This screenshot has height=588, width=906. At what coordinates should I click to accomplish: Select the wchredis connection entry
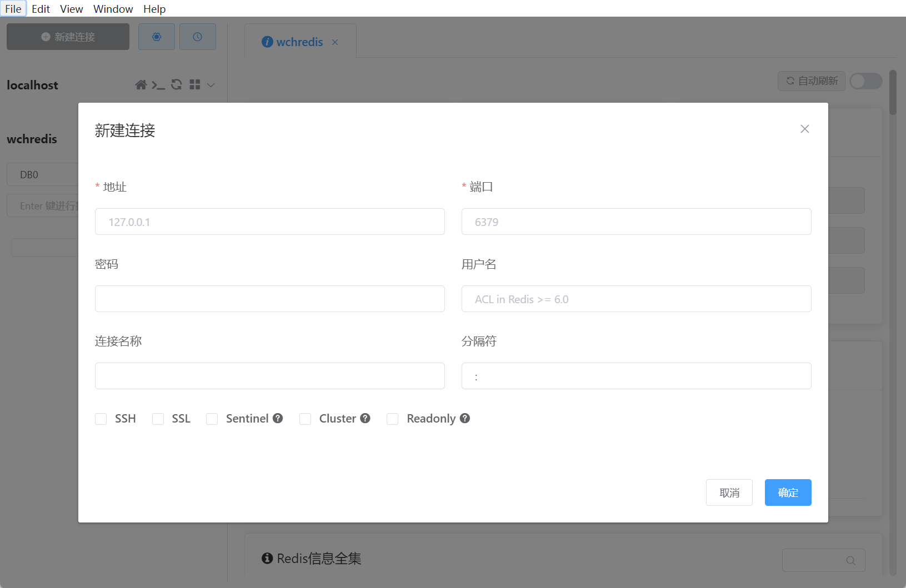tap(32, 139)
